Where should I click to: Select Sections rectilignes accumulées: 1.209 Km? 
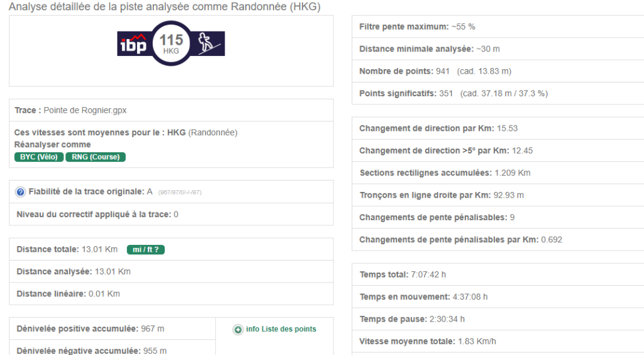[445, 173]
